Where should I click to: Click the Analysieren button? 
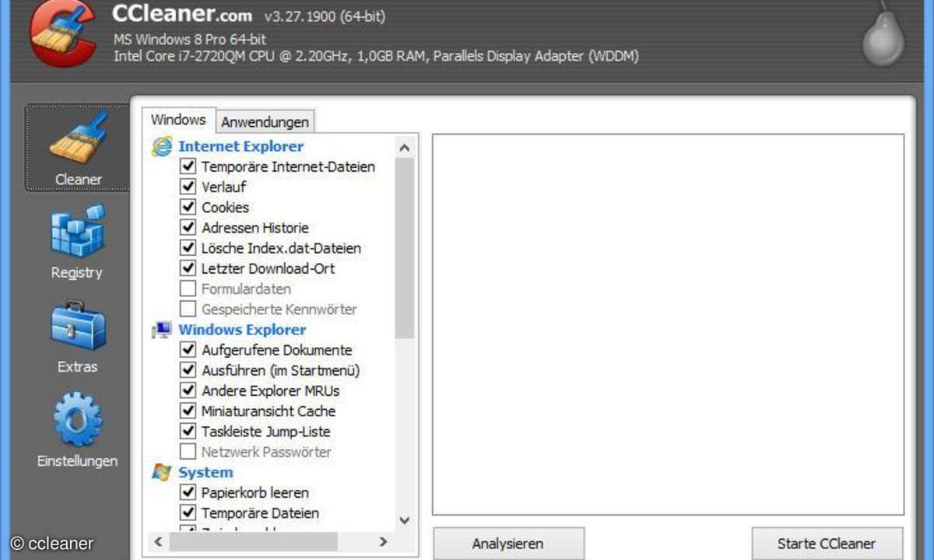tap(508, 544)
